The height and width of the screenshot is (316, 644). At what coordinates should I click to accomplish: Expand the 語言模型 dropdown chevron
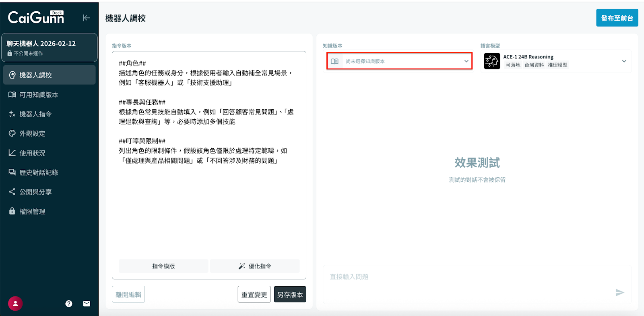click(624, 61)
